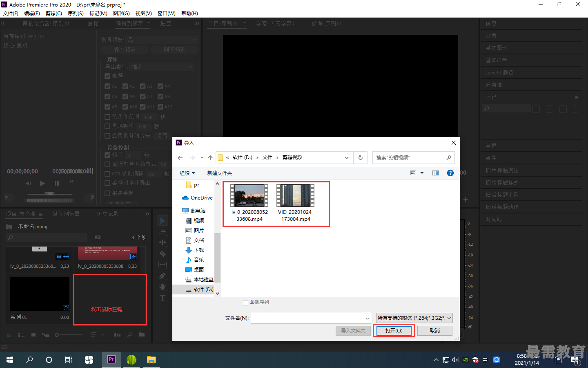Switch project panel to list view
This screenshot has width=588, height=368.
click(x=21, y=335)
